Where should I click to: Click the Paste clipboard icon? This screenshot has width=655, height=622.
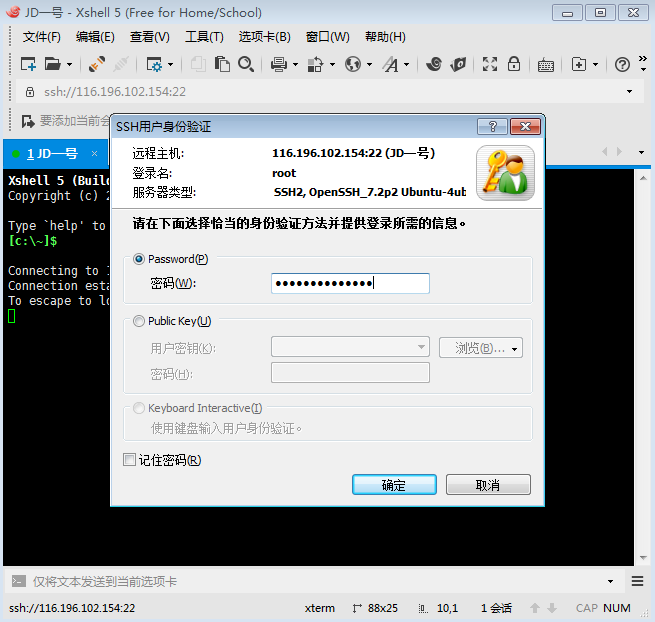(222, 64)
